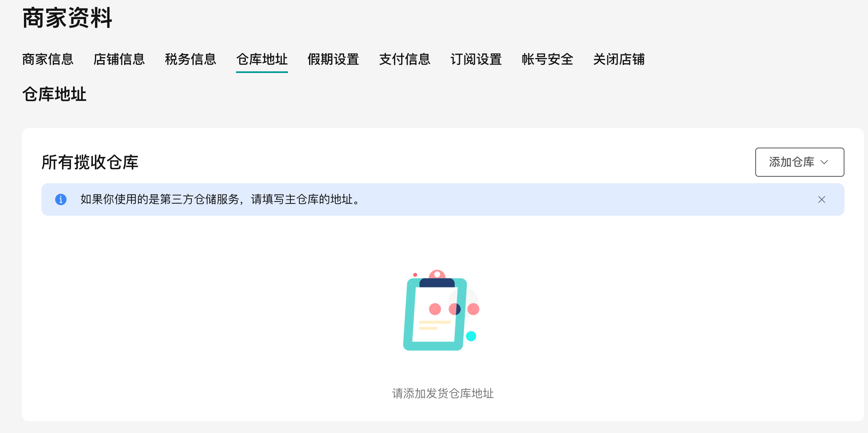868x433 pixels.
Task: Select the 订阅设置 tab
Action: point(476,59)
